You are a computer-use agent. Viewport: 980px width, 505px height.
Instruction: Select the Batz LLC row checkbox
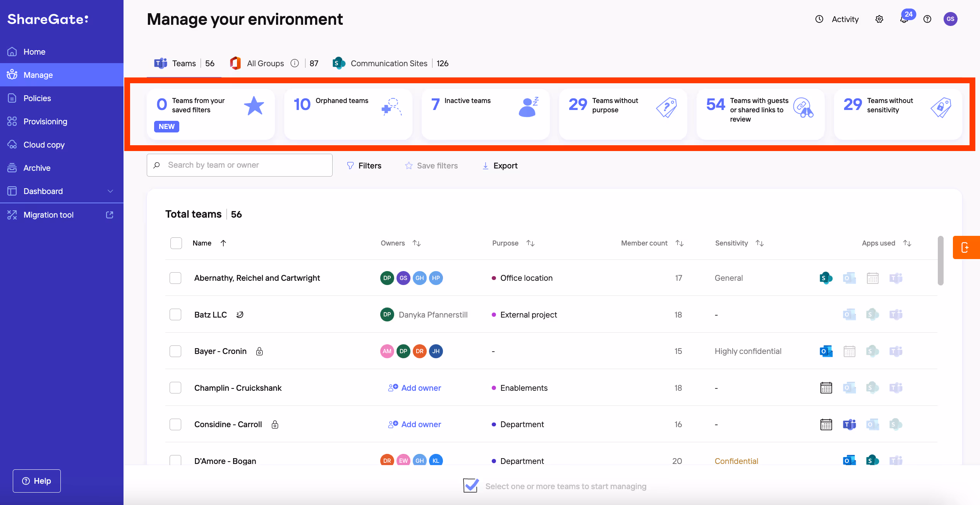coord(175,314)
